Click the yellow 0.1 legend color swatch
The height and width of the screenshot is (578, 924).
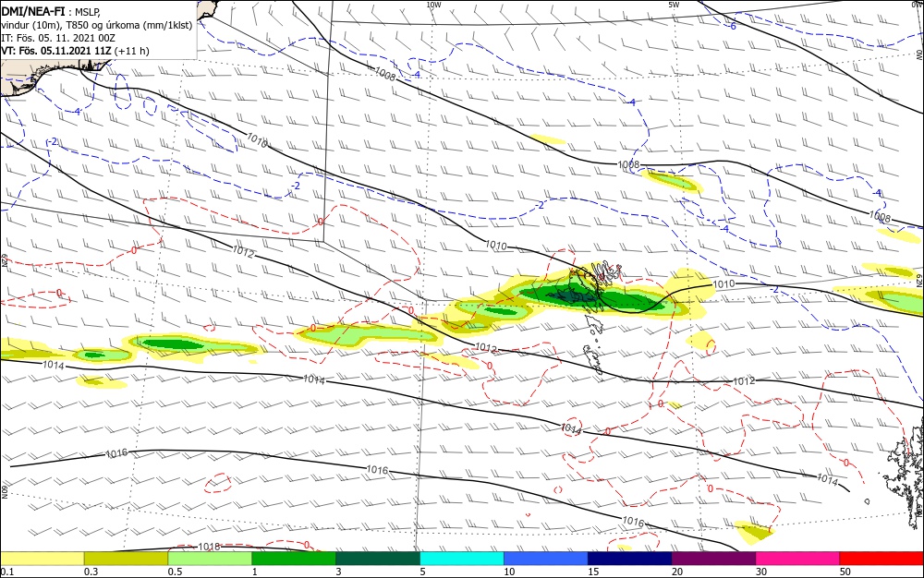(x=43, y=559)
